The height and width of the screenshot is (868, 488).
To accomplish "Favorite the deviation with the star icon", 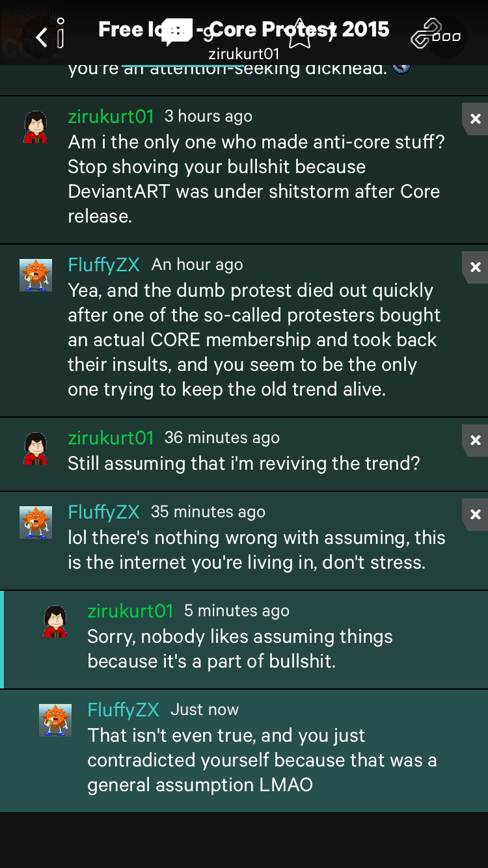I will [299, 34].
